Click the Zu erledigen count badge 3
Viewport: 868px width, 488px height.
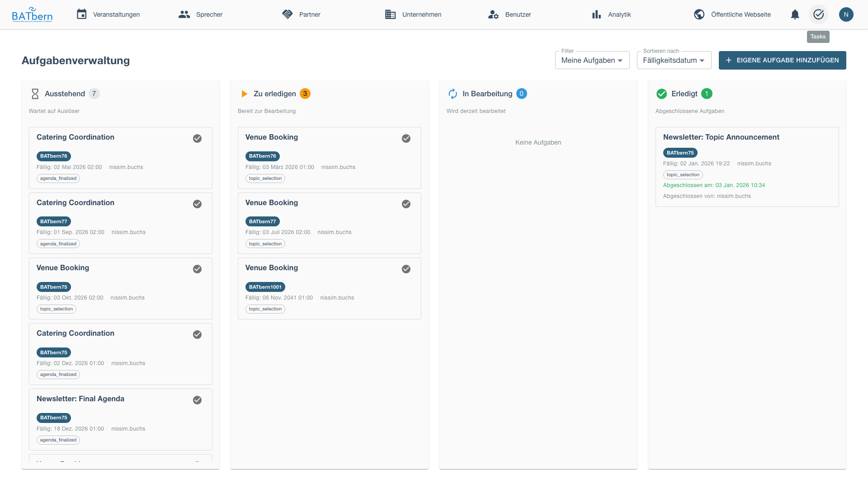tap(305, 94)
